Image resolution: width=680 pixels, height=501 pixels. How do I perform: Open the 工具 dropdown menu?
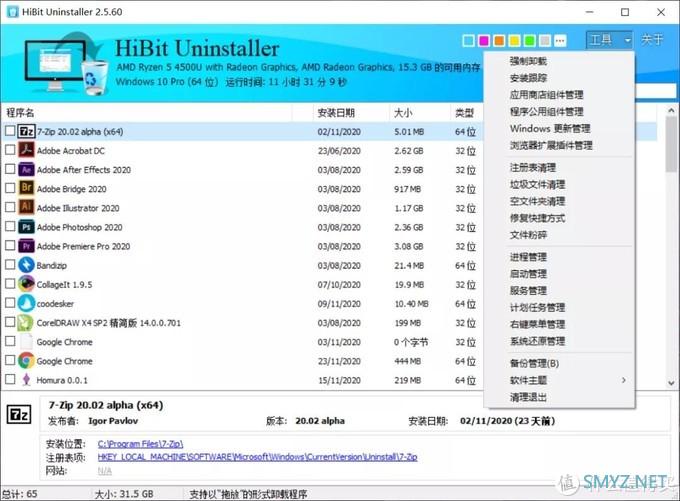[609, 40]
